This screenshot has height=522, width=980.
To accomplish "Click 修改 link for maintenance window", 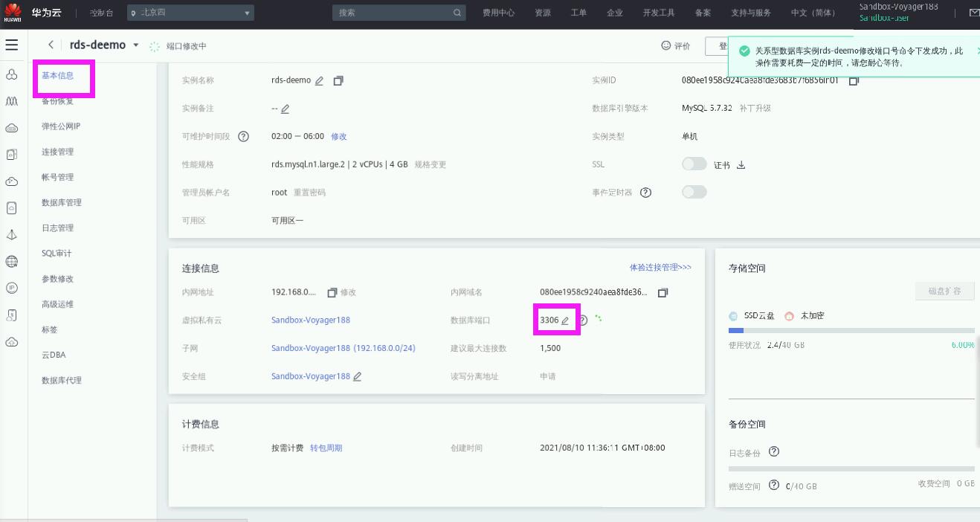I will 339,137.
